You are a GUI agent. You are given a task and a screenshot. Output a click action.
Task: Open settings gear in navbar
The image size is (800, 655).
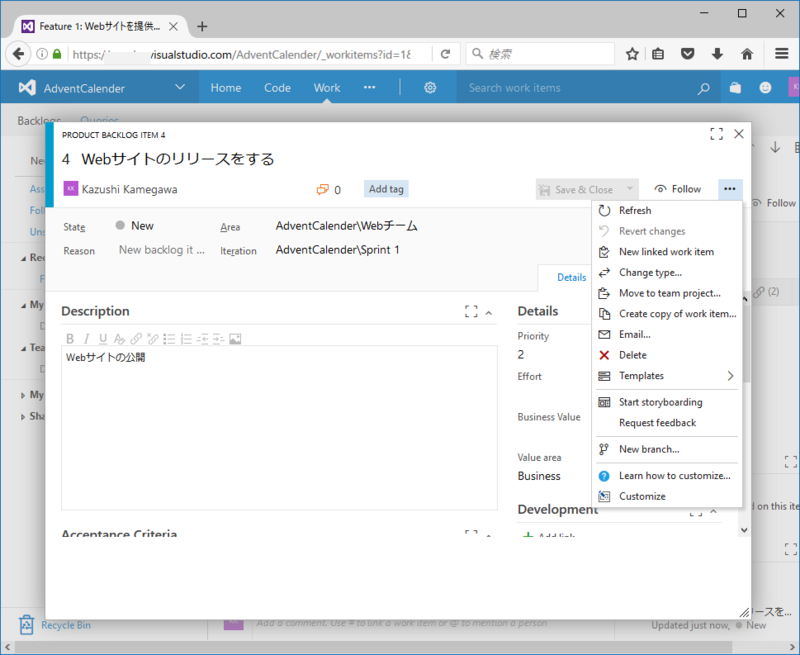(x=430, y=88)
